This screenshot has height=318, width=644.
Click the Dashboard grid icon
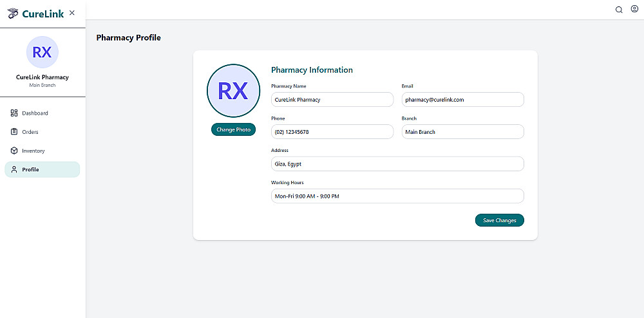click(14, 113)
